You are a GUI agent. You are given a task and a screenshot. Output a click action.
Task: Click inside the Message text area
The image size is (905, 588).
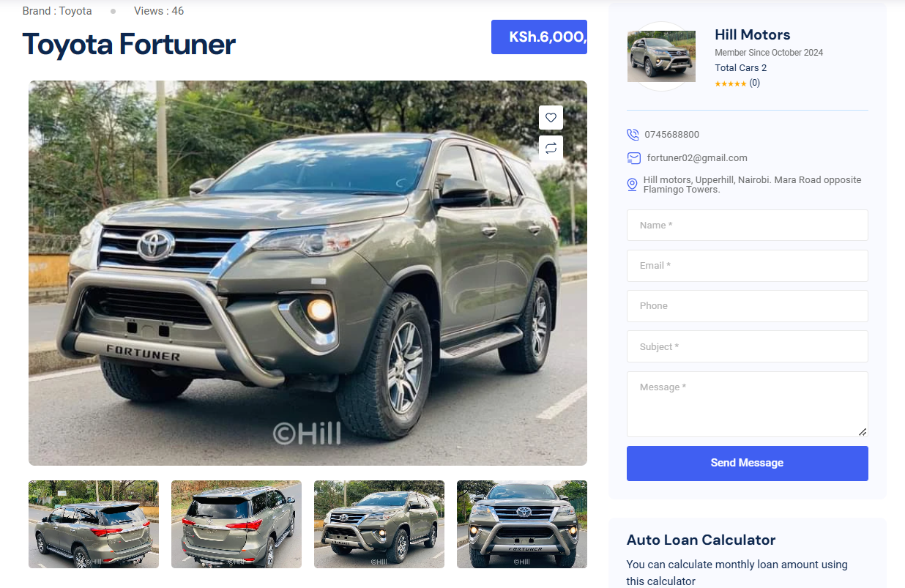point(748,404)
